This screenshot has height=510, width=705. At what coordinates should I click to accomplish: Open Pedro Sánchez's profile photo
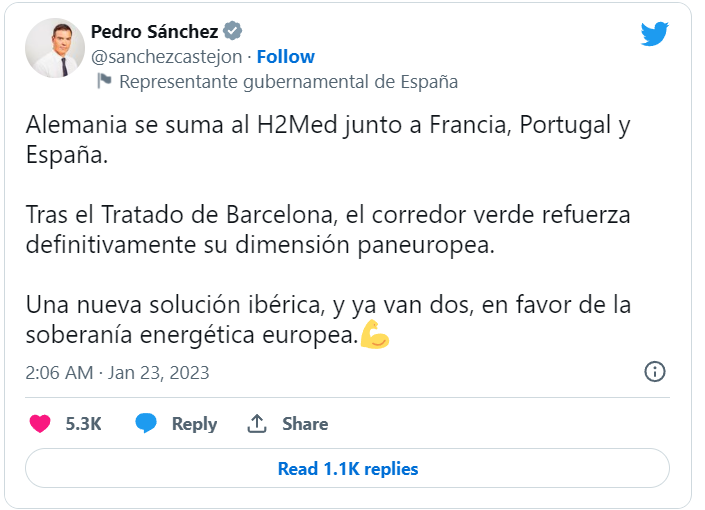point(55,48)
